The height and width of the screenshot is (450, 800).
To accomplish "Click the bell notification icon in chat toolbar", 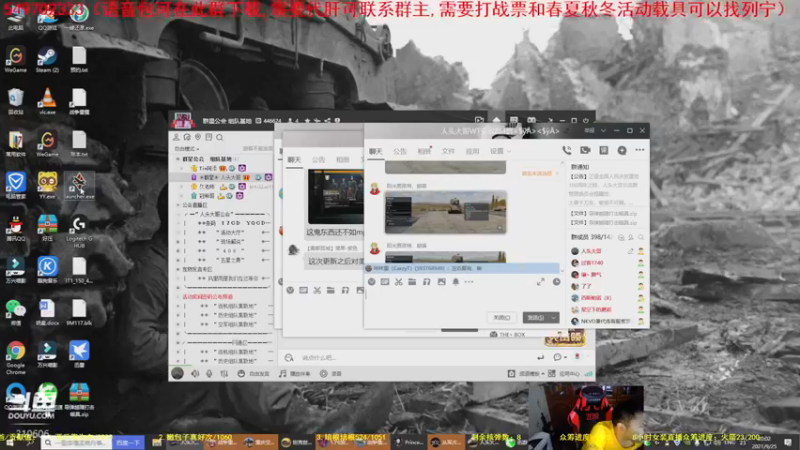I will 456,282.
